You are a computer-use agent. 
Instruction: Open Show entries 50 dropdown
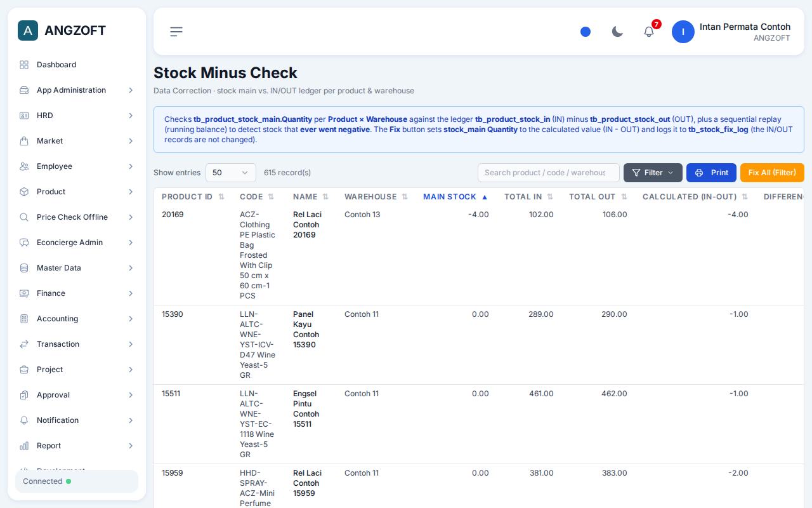231,173
